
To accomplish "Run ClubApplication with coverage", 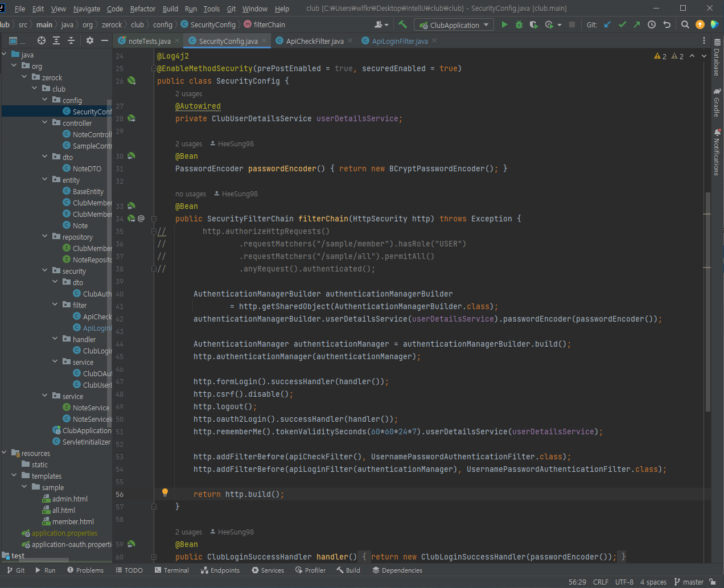I will [x=533, y=24].
